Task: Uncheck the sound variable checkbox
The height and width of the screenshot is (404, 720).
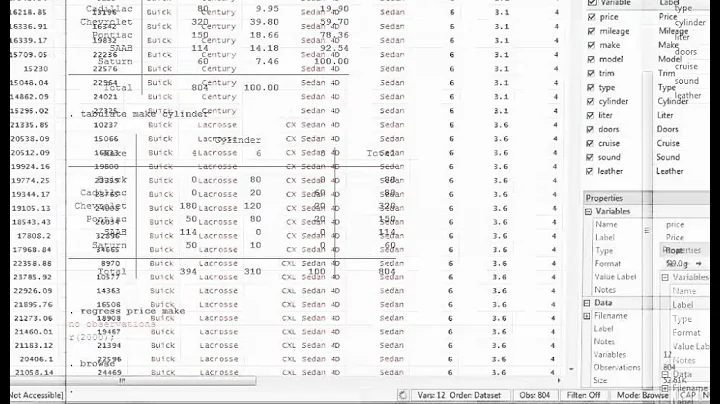Action: pos(591,157)
